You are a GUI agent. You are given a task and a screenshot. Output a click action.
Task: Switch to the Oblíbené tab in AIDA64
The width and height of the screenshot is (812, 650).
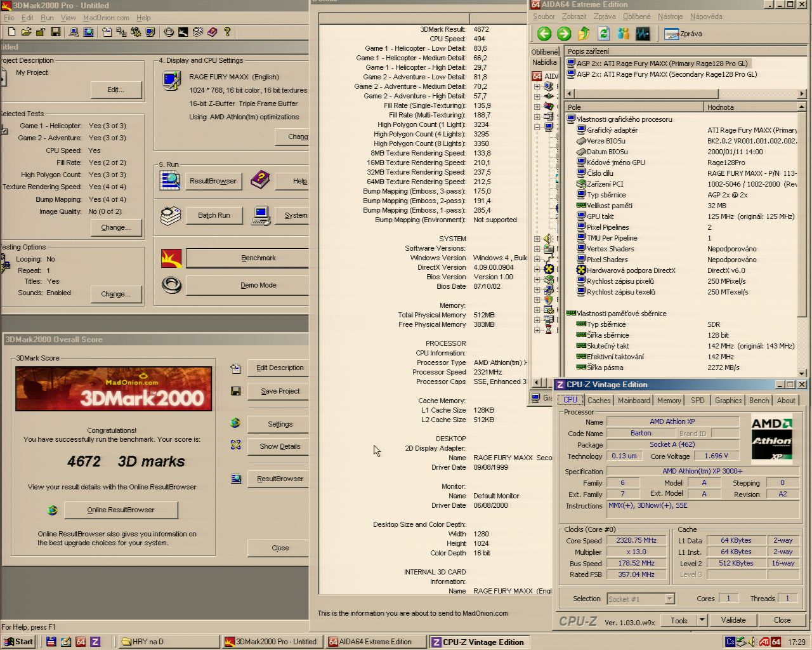tap(545, 51)
